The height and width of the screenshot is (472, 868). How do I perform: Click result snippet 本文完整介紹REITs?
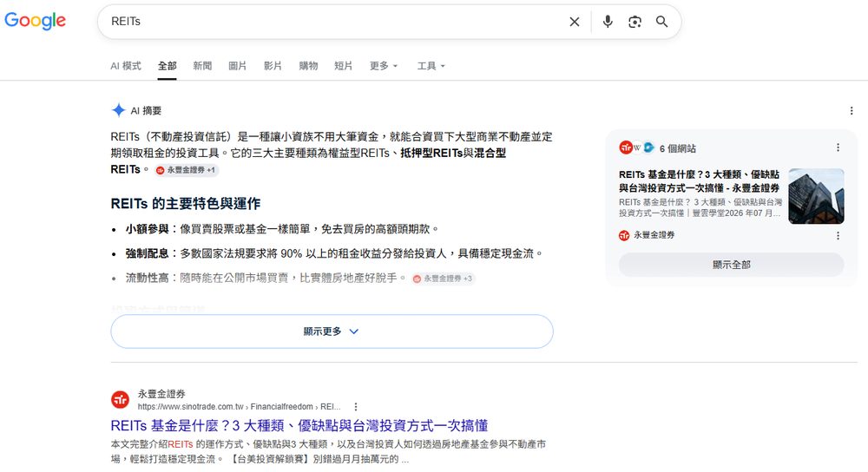pyautogui.click(x=328, y=451)
